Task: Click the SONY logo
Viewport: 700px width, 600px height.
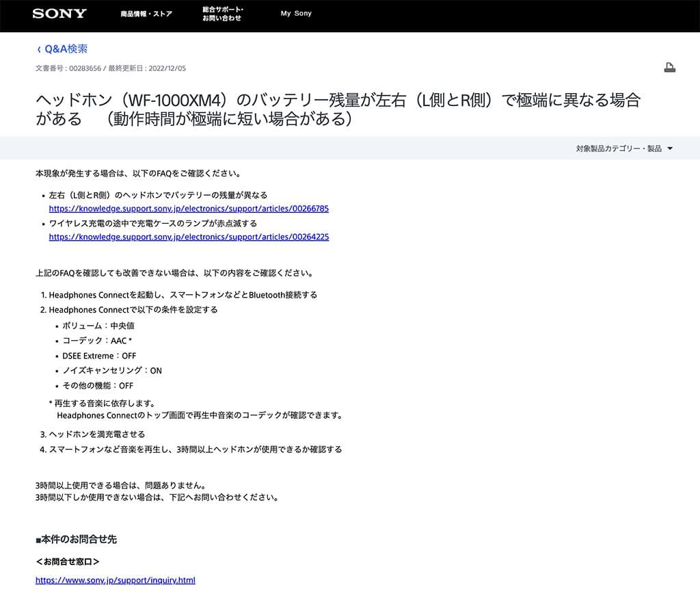Action: [x=59, y=14]
